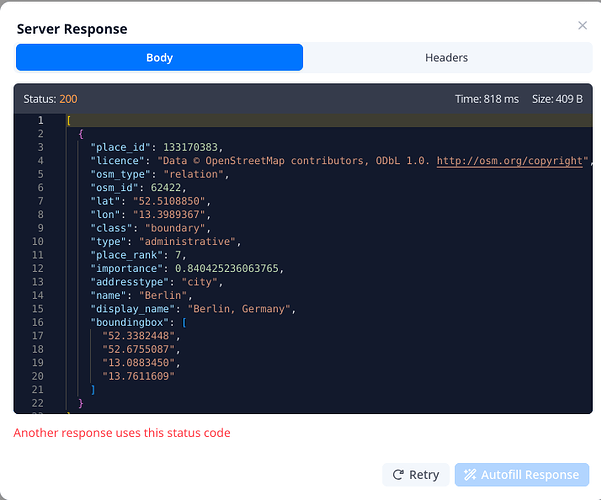
Task: Click the name value "Berlin"
Action: (x=163, y=295)
